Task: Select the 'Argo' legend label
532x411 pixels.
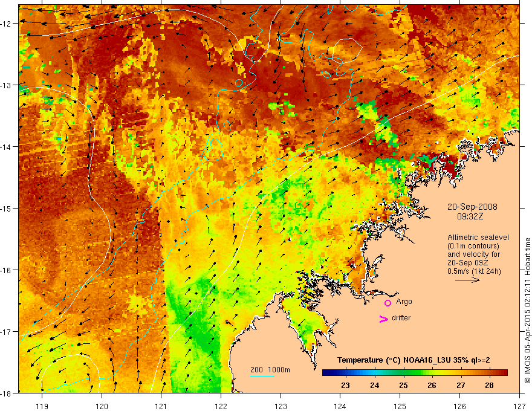Action: [404, 302]
